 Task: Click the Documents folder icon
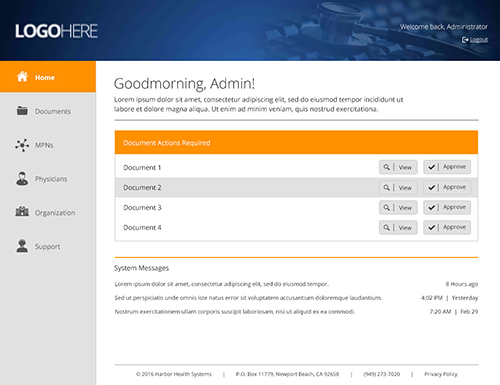tap(22, 110)
